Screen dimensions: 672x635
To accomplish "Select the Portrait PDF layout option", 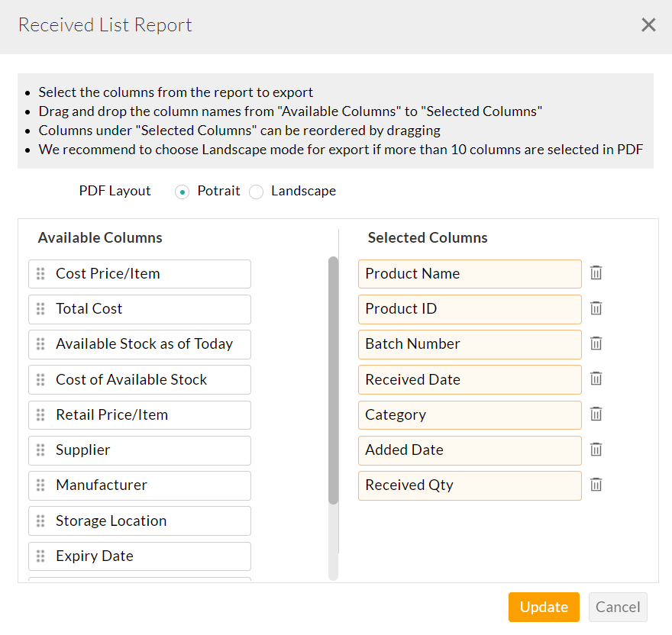I will click(x=182, y=192).
